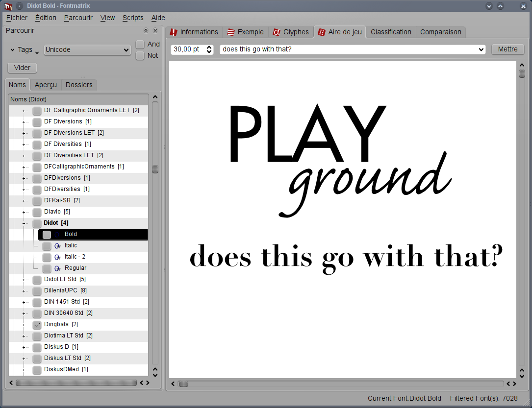This screenshot has width=532, height=408.
Task: Click the sample text input field
Action: pyautogui.click(x=349, y=49)
